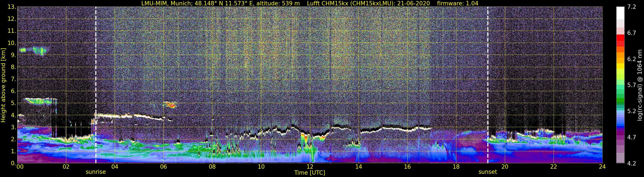This screenshot has height=177, width=644.
Task: Click the '5.' tick label on the height axis
Action: (x=13, y=103)
